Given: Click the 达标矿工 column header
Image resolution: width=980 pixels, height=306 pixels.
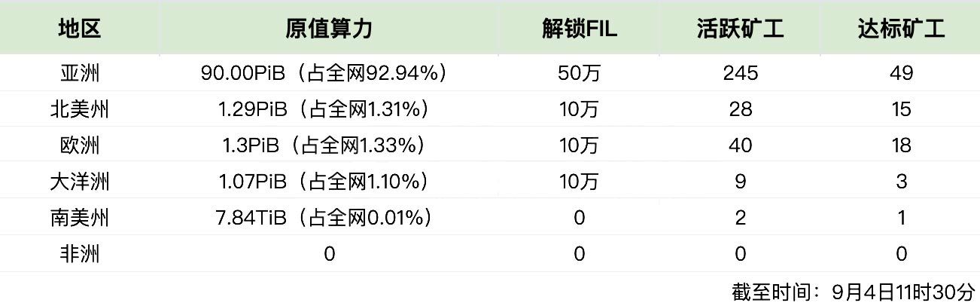Looking at the screenshot, I should pos(902,29).
